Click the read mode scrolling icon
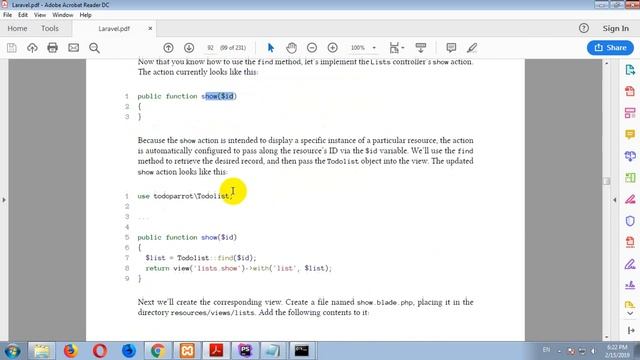 click(x=421, y=48)
